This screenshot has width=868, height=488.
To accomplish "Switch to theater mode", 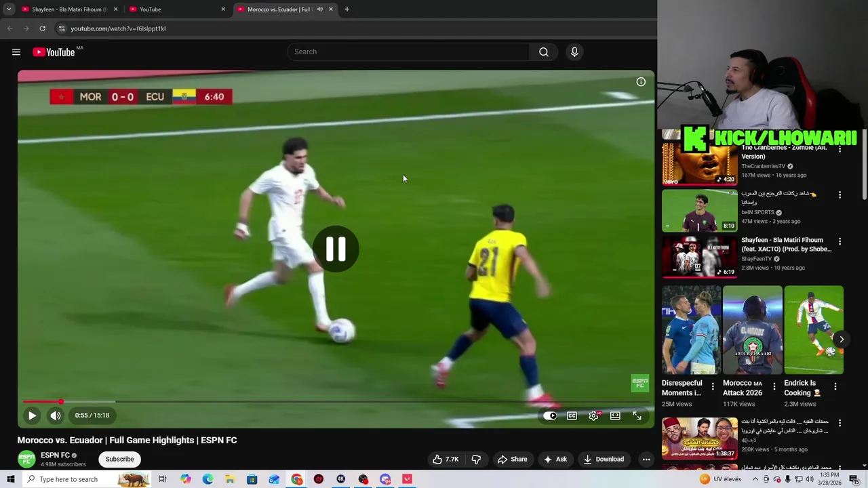I will click(615, 415).
